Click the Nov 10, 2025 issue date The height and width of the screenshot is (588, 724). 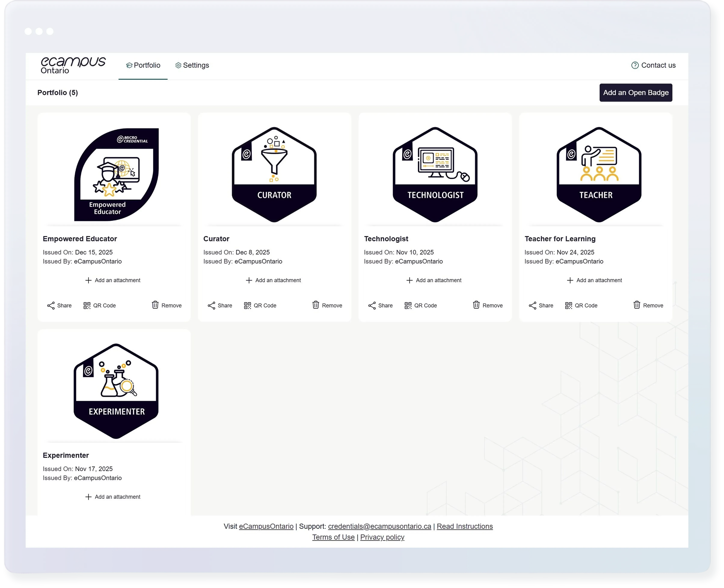[415, 252]
